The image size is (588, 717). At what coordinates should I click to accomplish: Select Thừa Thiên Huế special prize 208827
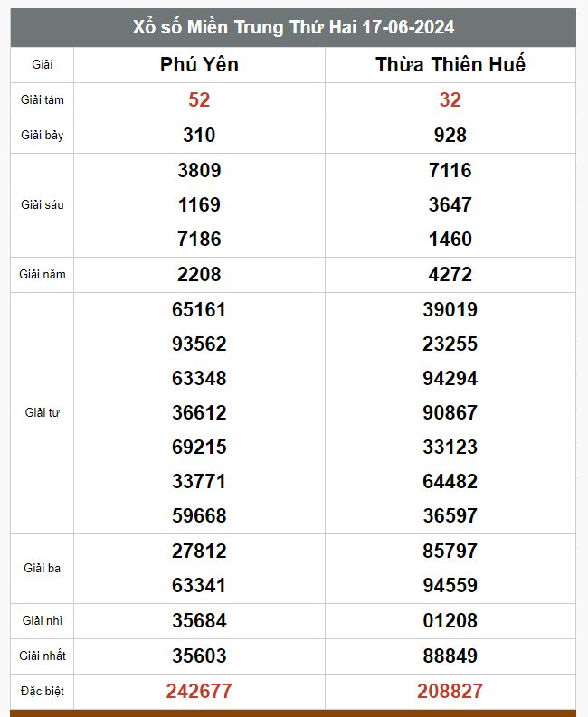[x=450, y=692]
